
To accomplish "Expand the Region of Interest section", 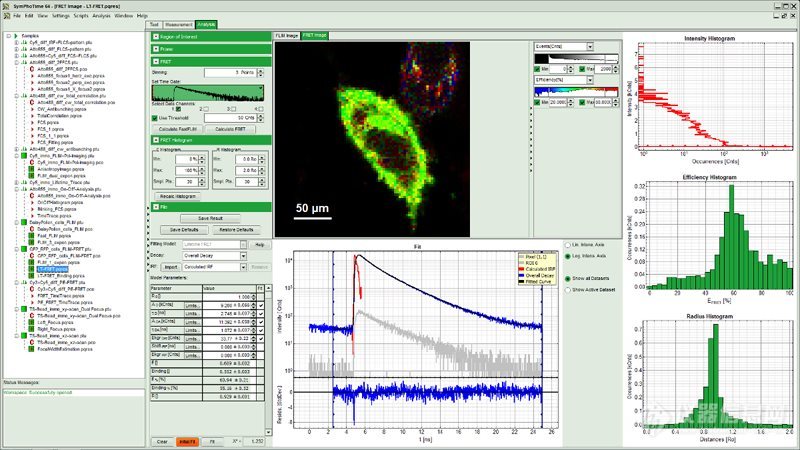I will click(155, 37).
